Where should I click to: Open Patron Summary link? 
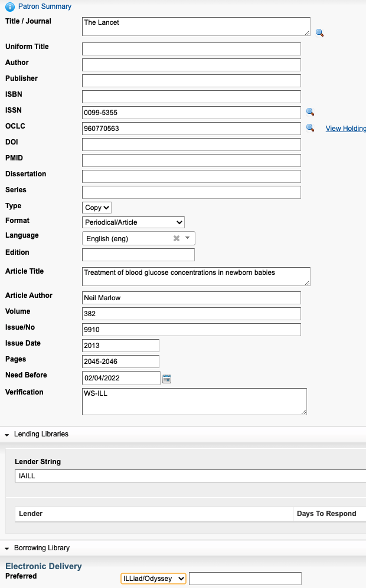point(45,6)
